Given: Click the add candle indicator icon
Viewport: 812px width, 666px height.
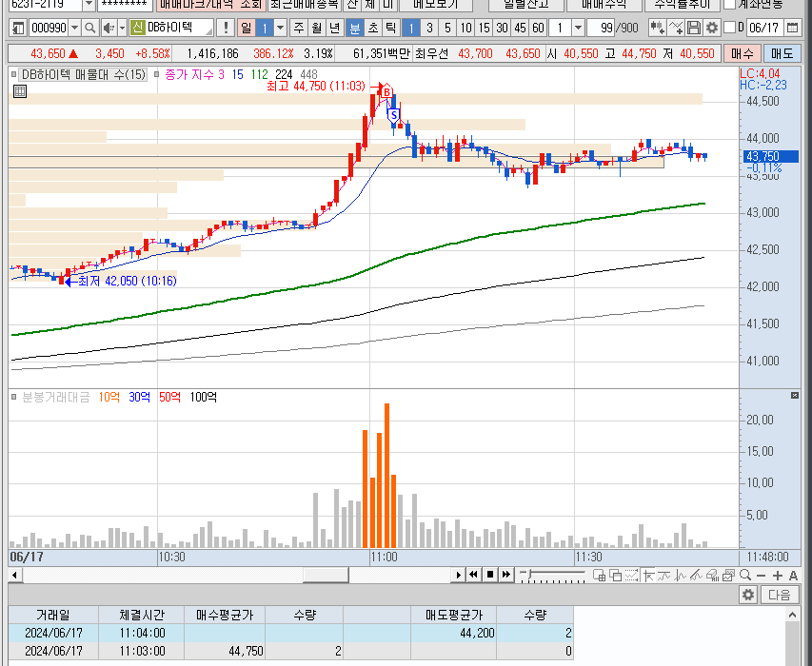Looking at the screenshot, I should point(658,28).
